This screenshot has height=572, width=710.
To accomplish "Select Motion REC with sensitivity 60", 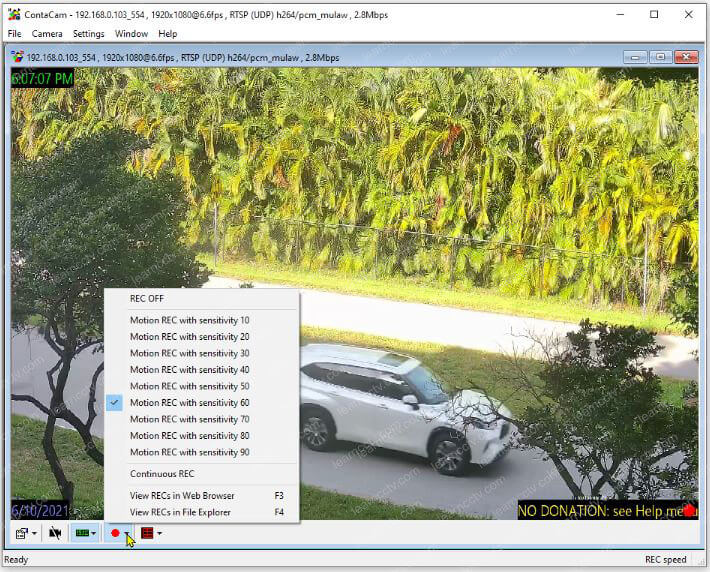I will click(x=189, y=403).
